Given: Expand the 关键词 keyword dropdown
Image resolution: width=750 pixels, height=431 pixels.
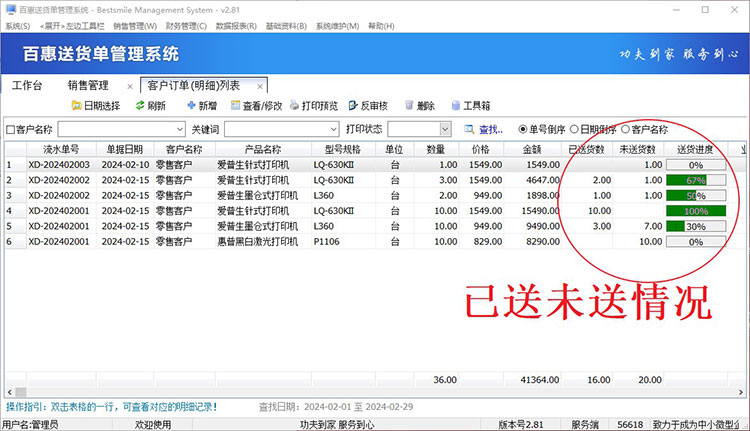Looking at the screenshot, I should 332,129.
